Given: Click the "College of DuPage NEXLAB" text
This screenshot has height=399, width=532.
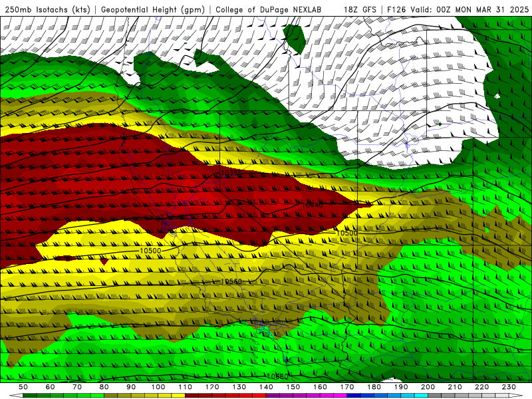Looking at the screenshot, I should (x=269, y=10).
